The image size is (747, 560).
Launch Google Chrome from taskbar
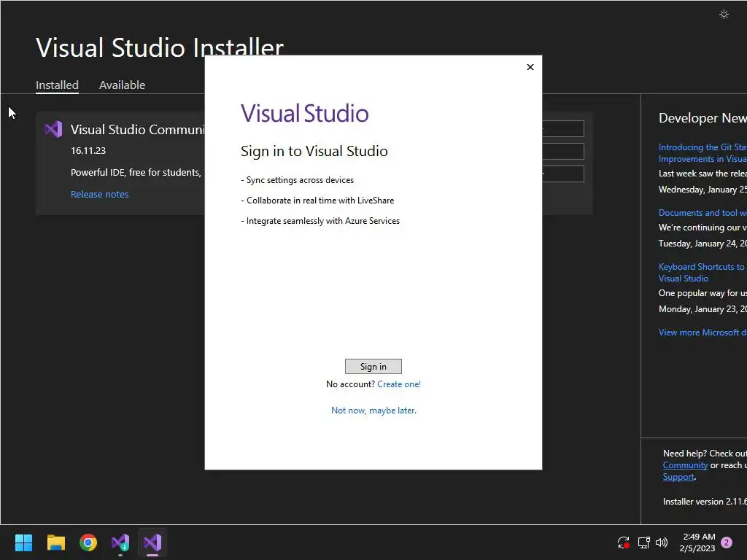(88, 542)
